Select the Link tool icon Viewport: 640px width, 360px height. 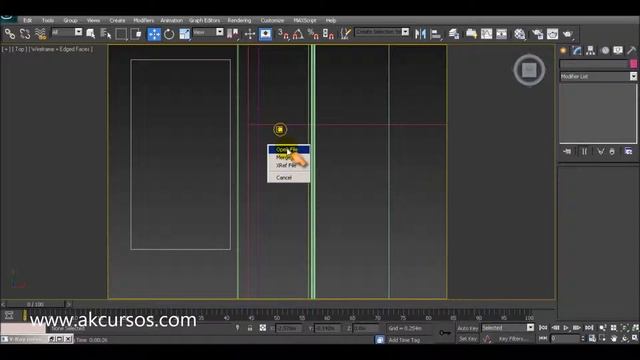[x=10, y=34]
